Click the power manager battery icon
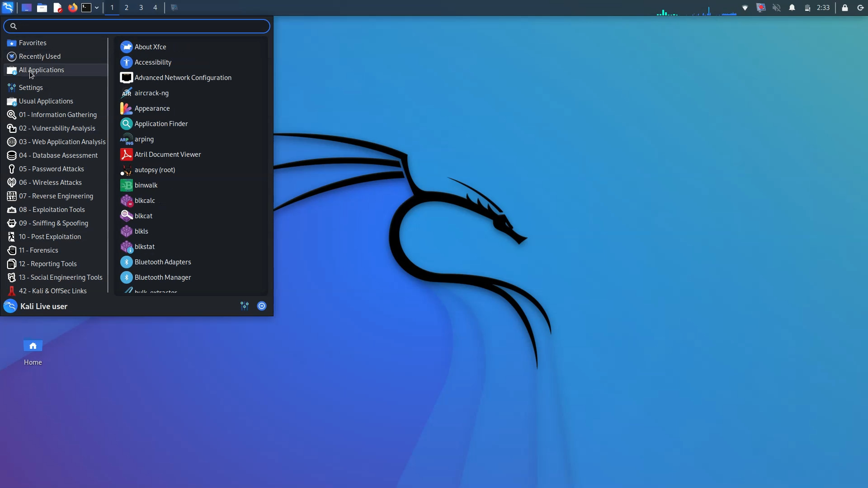 807,8
